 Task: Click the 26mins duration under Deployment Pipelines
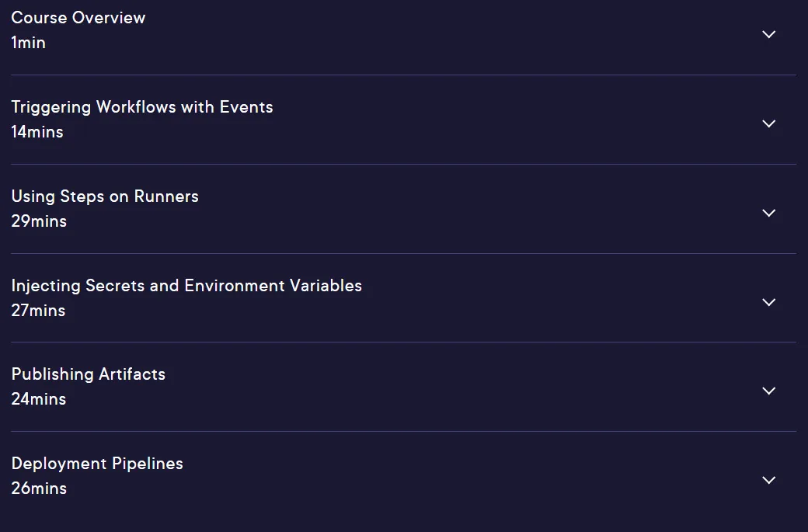pyautogui.click(x=39, y=489)
